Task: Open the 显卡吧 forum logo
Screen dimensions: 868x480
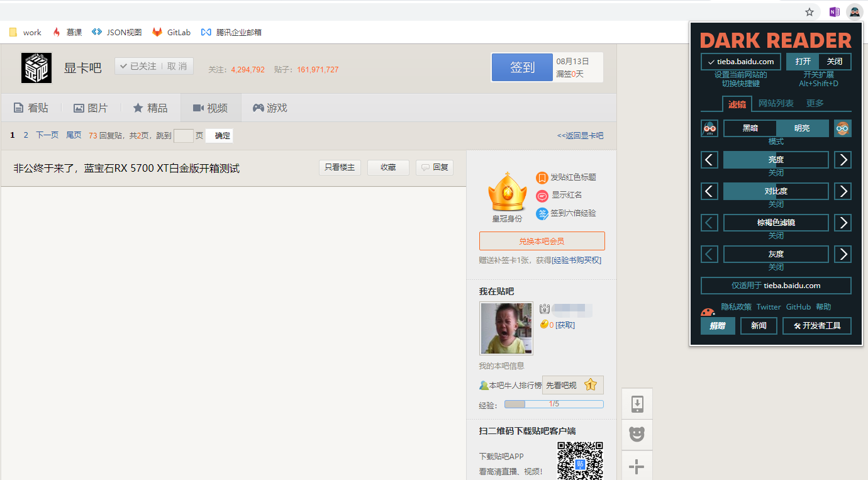Action: (x=36, y=67)
